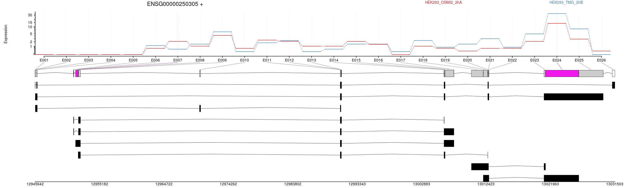Viewport: 644px width, 188px height.
Task: Click exon label E023
Action: click(x=535, y=60)
